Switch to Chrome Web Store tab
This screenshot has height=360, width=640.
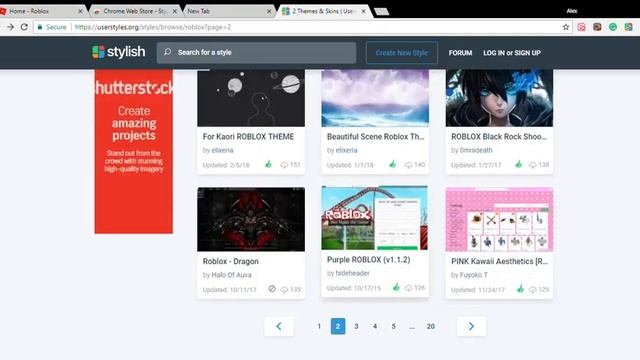coord(135,11)
